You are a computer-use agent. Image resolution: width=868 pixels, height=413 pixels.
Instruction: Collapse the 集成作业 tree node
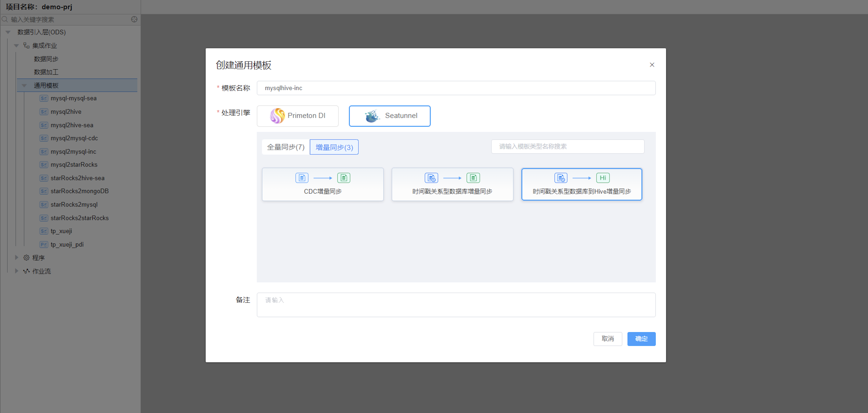tap(16, 46)
